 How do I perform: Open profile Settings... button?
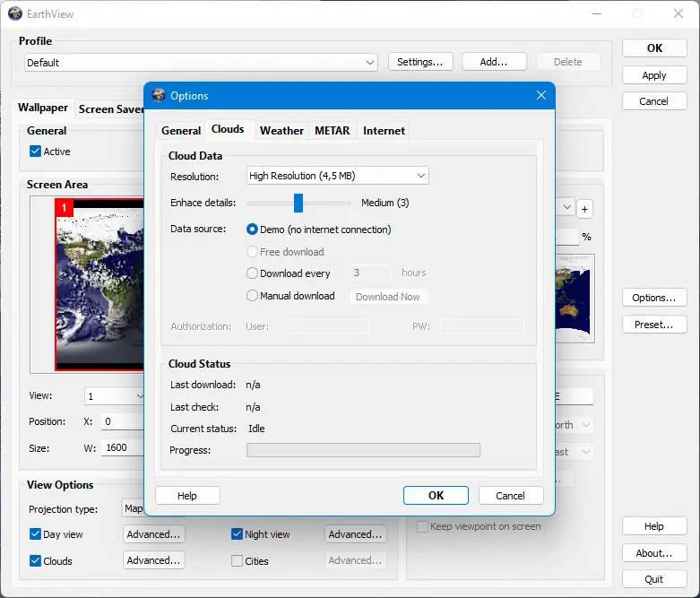tap(420, 62)
